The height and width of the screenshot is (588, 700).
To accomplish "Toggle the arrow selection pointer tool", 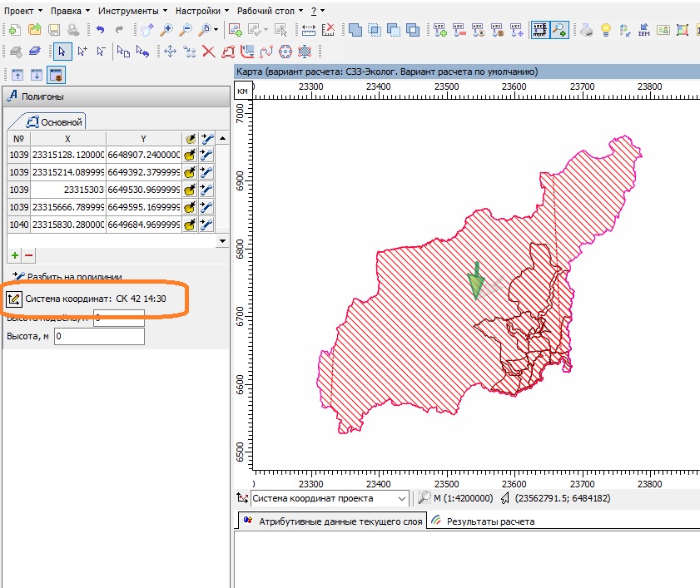I will [x=62, y=52].
